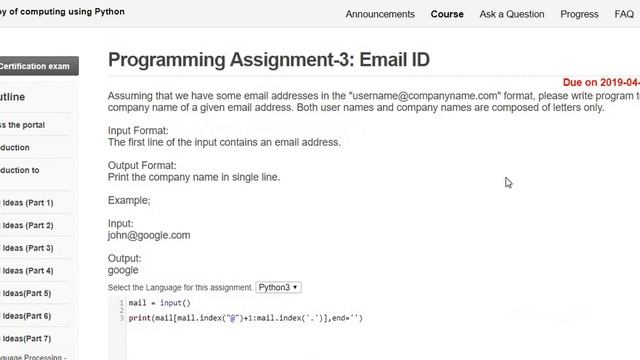Click 'Output Format:' label
Viewport: 640px width, 360px height.
[x=142, y=165]
